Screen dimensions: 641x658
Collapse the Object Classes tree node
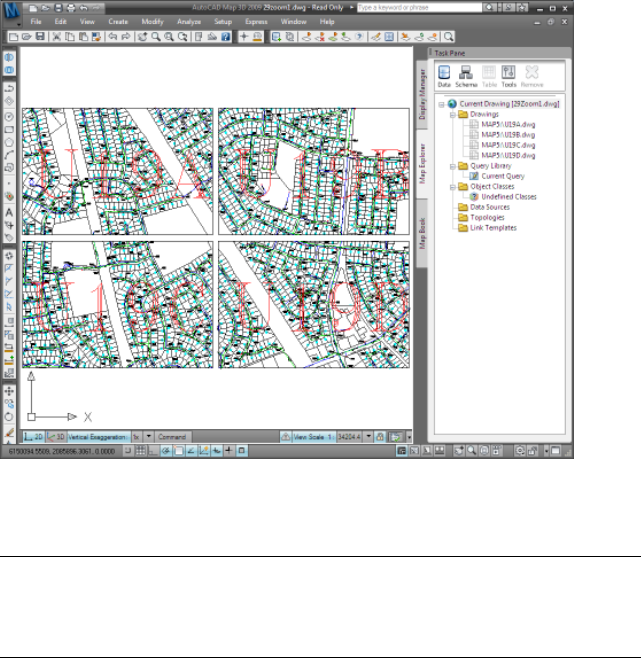click(x=452, y=186)
